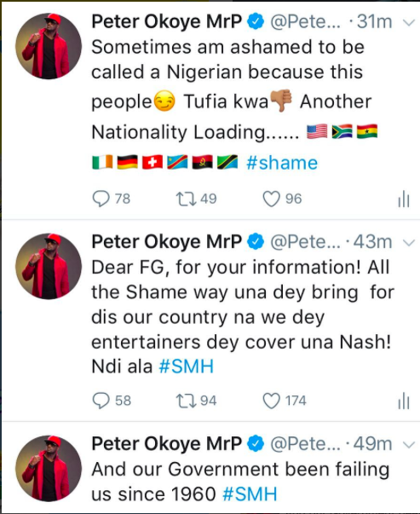This screenshot has width=420, height=514.
Task: Open Peter Okoye MrP name on first tweet
Action: (166, 22)
